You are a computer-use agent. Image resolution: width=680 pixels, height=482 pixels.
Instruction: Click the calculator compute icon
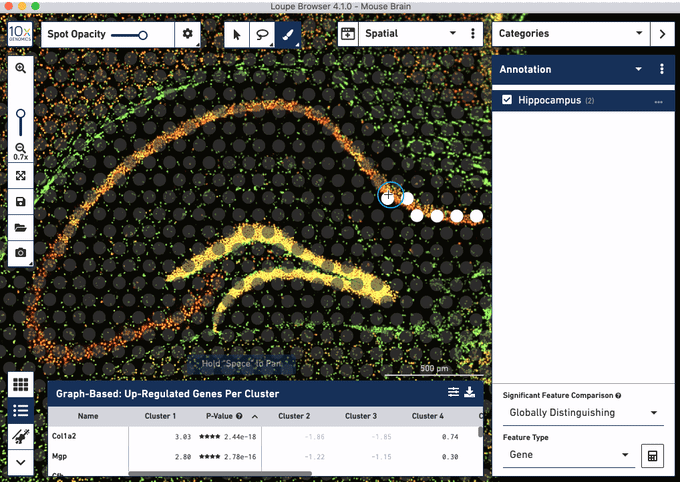click(x=652, y=456)
